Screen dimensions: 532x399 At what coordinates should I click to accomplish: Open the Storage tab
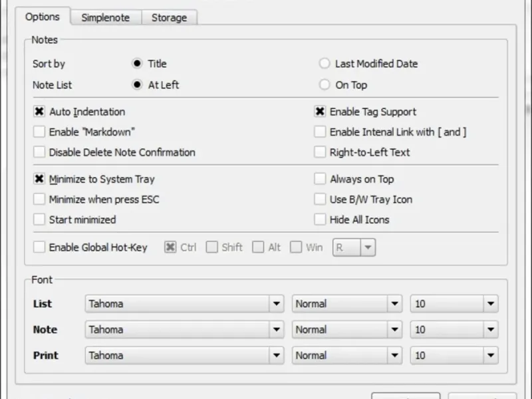pyautogui.click(x=169, y=18)
